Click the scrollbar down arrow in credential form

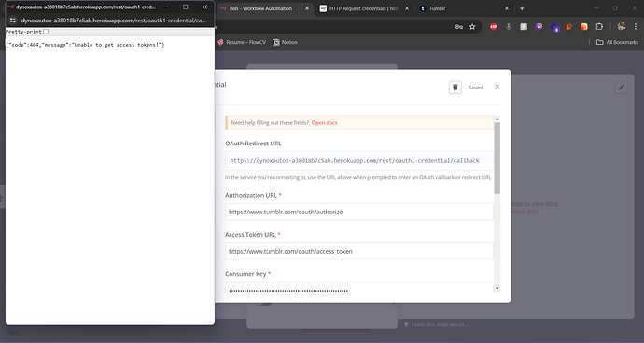(497, 288)
